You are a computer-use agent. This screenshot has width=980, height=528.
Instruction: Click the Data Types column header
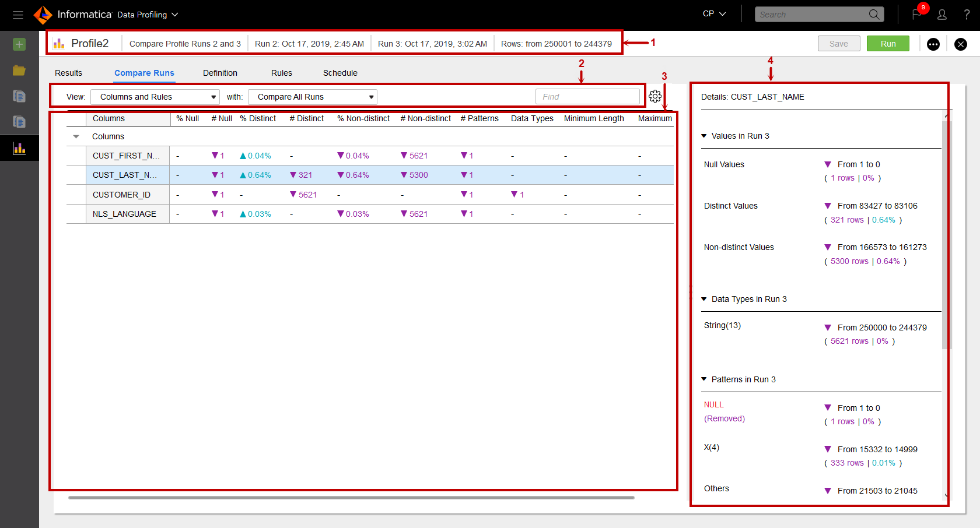pyautogui.click(x=532, y=118)
